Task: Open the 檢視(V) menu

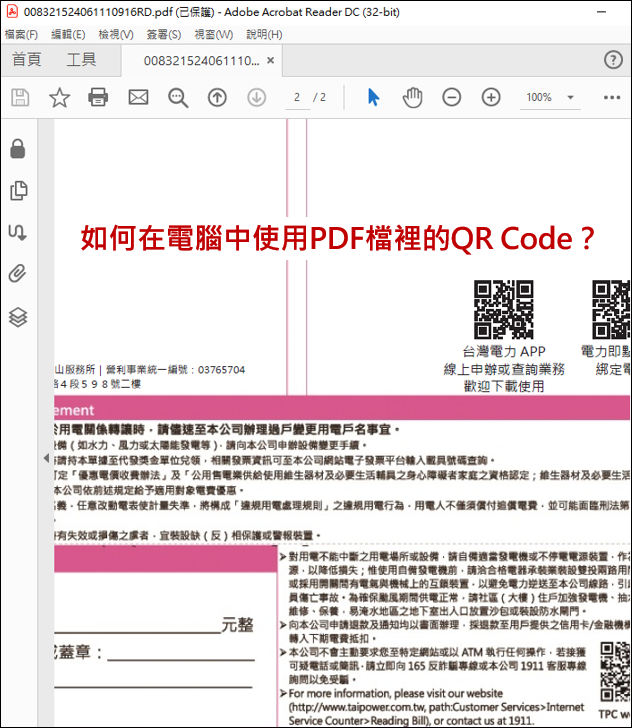Action: point(116,34)
